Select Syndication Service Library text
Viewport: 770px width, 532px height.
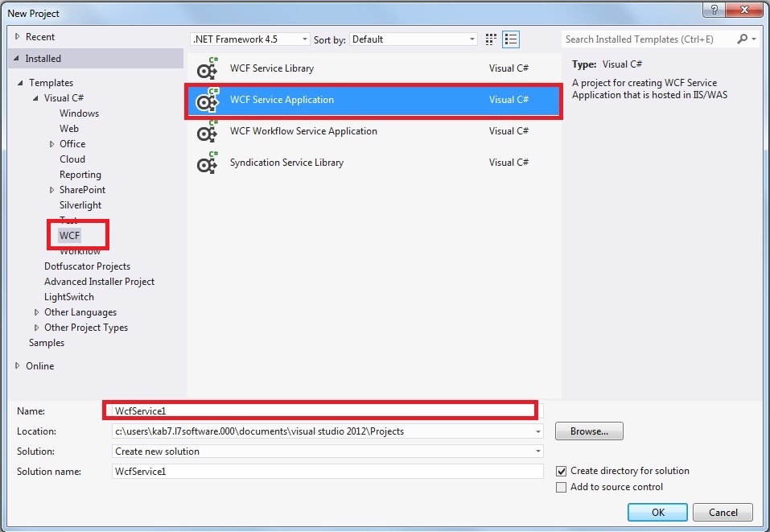point(286,163)
